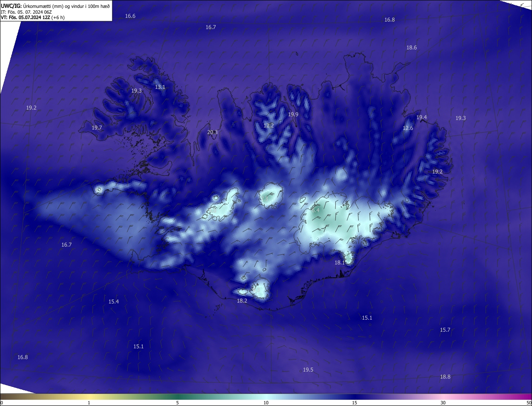The image size is (532, 406).
Task: Click the 19.9 value label
Action: tap(293, 114)
